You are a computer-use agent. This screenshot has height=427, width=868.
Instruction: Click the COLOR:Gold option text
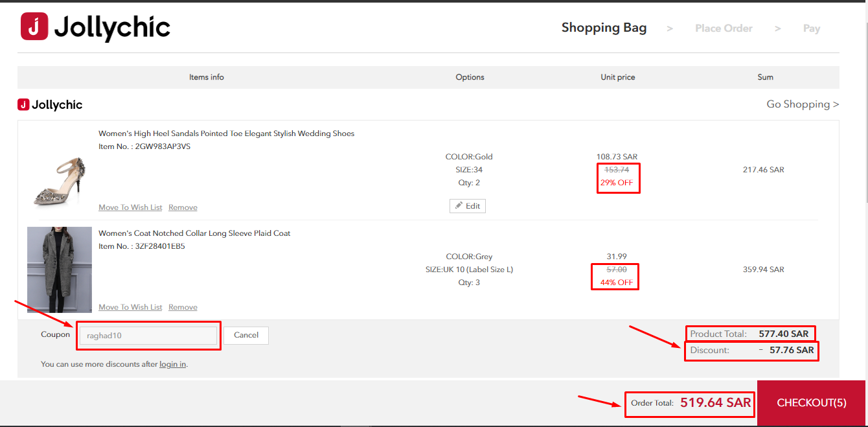[469, 157]
